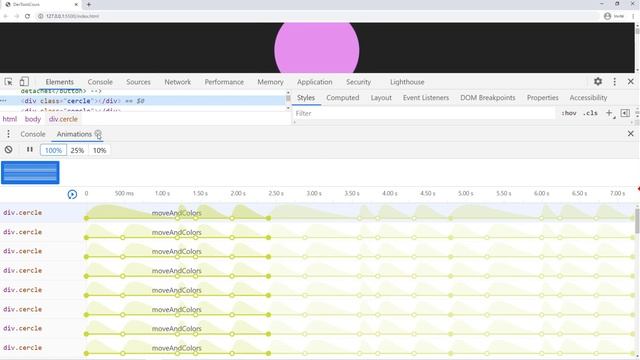Open the DOM Breakpoints pane
The width and height of the screenshot is (640, 360).
[488, 98]
